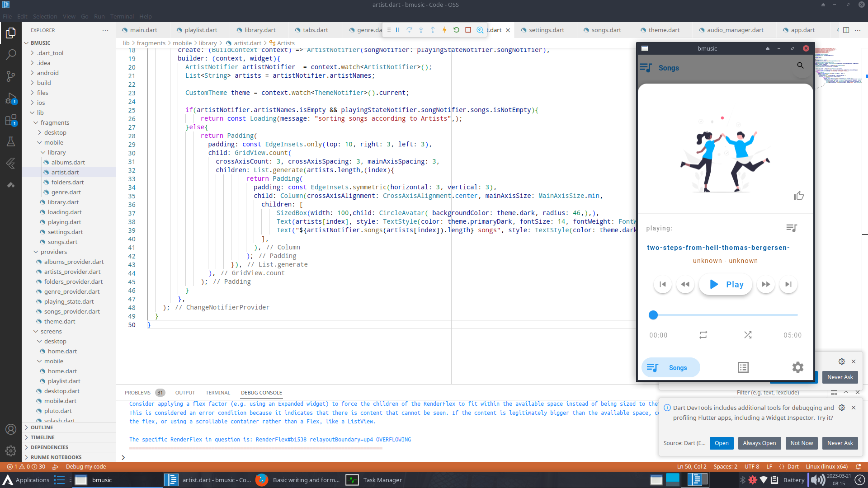Open the settings gear in bmusic bottom bar
Viewport: 868px width, 488px height.
[797, 367]
